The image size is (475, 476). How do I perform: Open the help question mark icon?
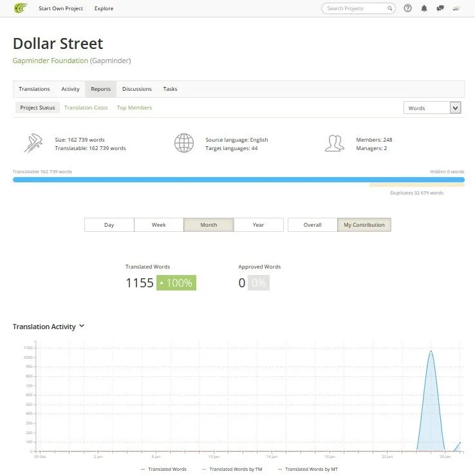407,8
